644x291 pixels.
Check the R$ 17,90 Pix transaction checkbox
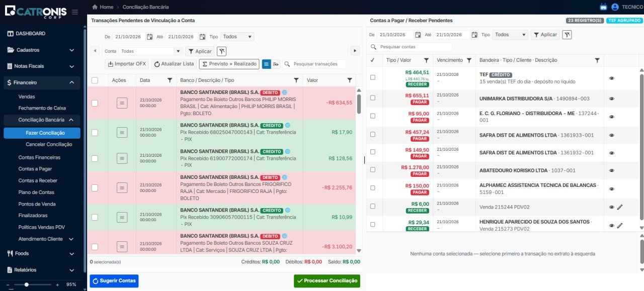click(95, 133)
